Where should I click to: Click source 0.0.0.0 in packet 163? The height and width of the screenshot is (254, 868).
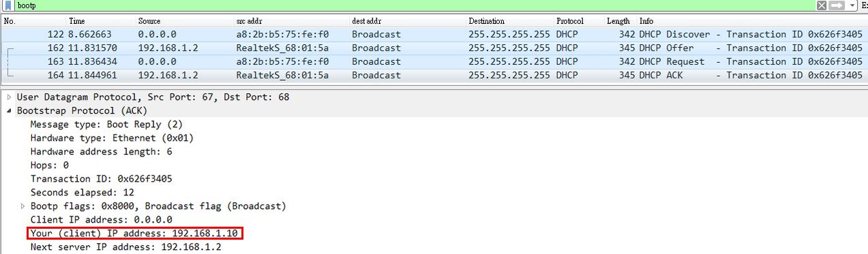click(158, 61)
